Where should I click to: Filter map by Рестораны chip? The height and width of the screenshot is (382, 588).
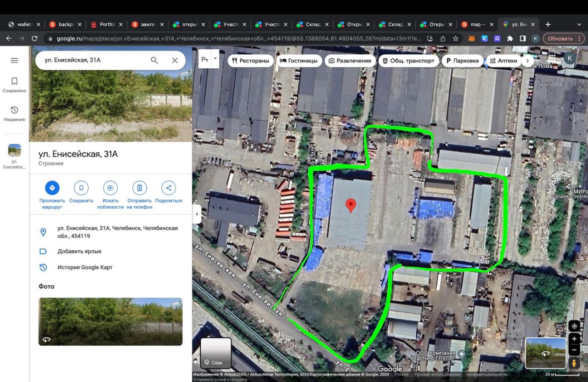tap(251, 61)
